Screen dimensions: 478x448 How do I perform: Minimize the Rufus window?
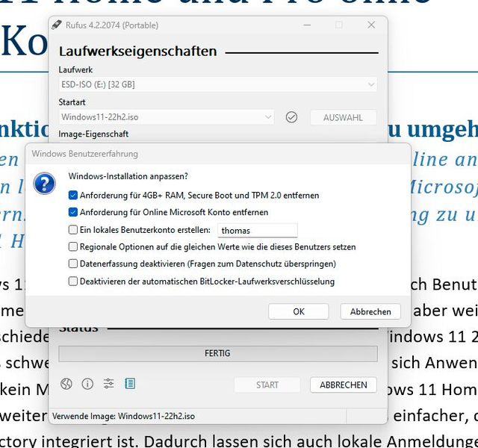coord(307,25)
